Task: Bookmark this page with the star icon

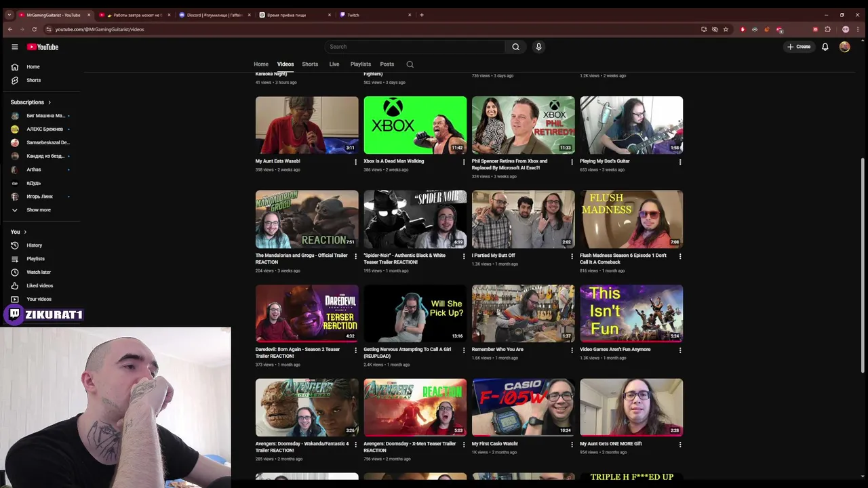Action: coord(726,29)
